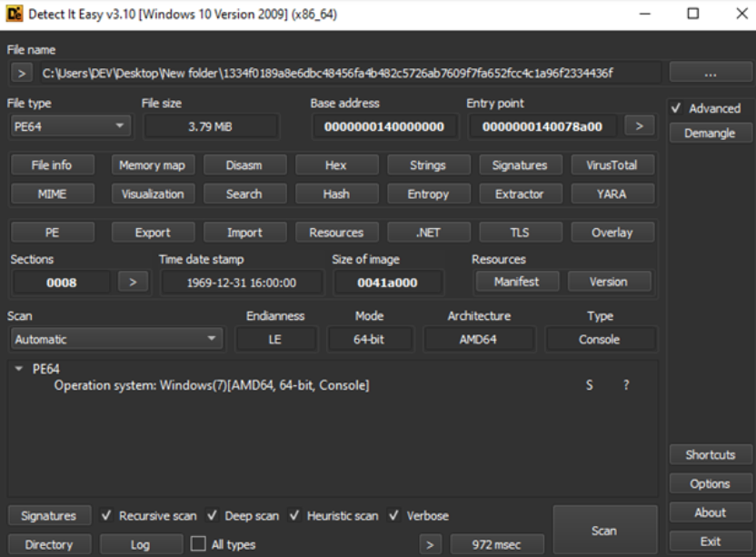Screen dimensions: 756x557
Task: Open VirusTotal lookup
Action: [x=612, y=165]
